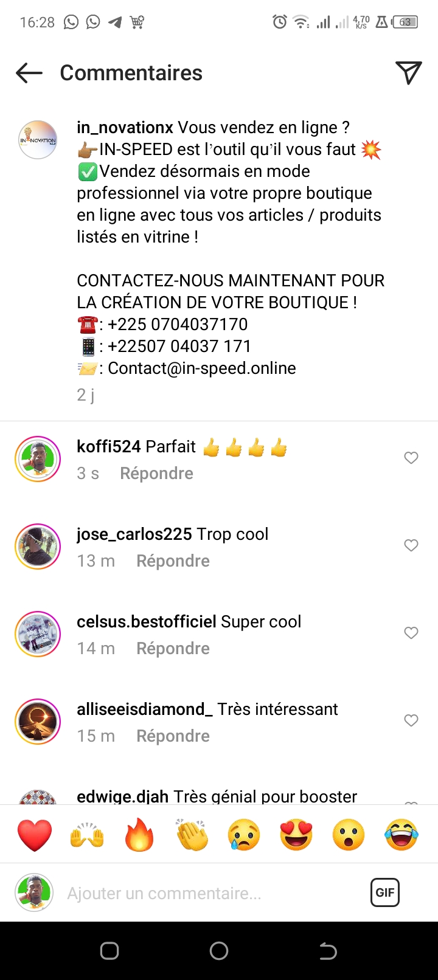Insert the fire emoji reaction
This screenshot has width=438, height=980.
pos(140,835)
